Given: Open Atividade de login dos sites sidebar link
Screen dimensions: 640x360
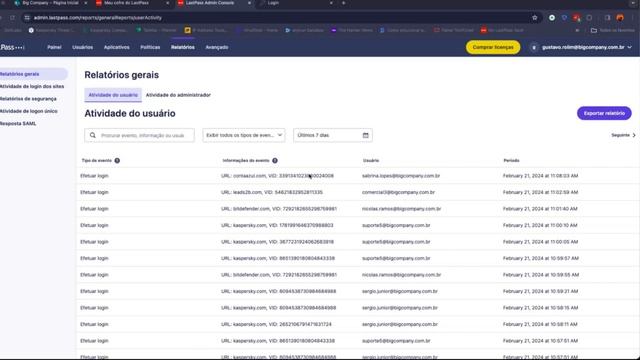Looking at the screenshot, I should (31, 87).
